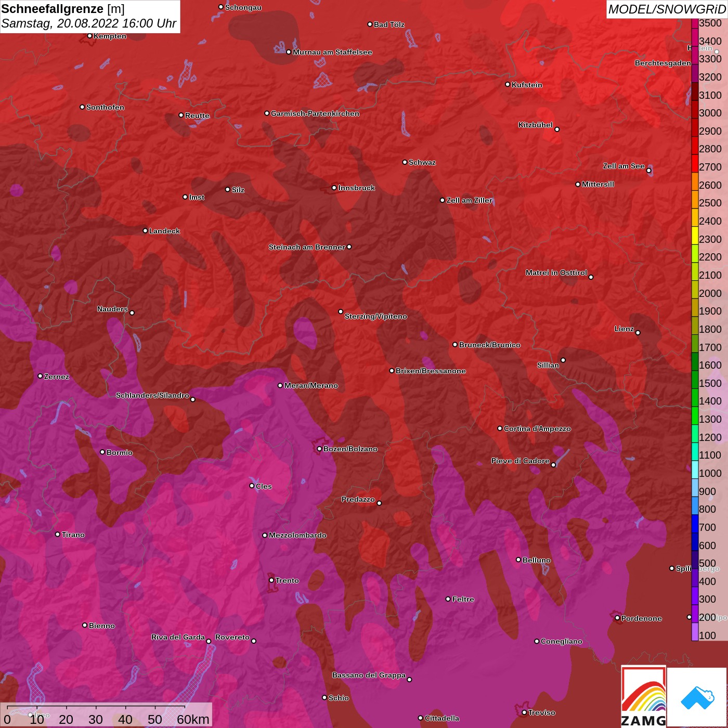The height and width of the screenshot is (728, 728).
Task: Click the ZAMG rainbow logo
Action: tap(644, 697)
